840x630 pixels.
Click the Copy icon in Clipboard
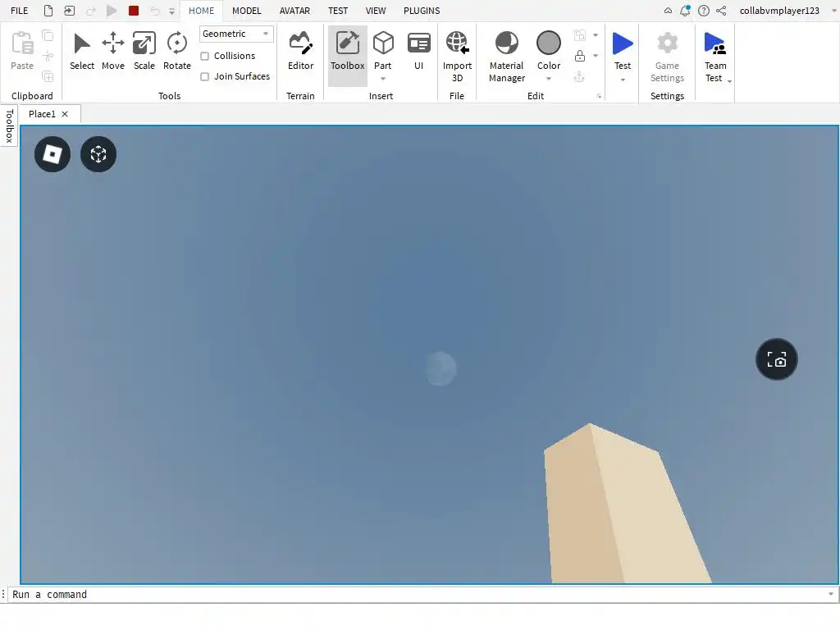(48, 35)
